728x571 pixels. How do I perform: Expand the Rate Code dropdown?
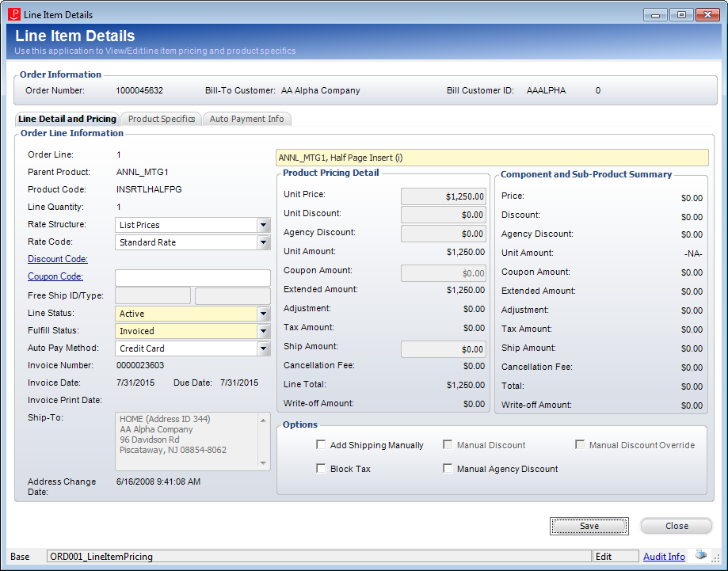click(263, 242)
